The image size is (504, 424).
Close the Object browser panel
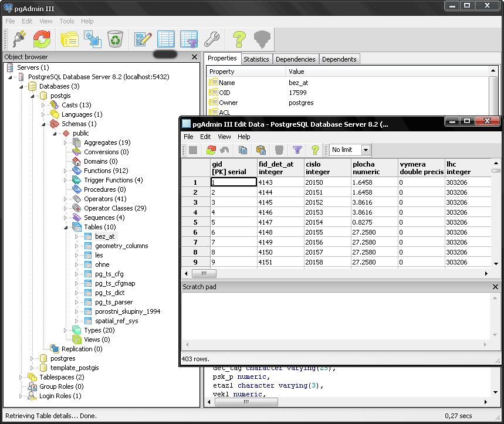tap(194, 57)
